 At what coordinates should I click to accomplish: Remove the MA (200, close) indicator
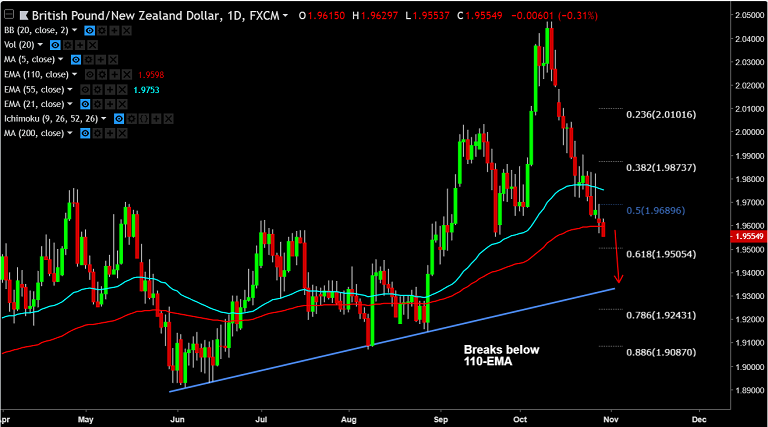coord(122,133)
